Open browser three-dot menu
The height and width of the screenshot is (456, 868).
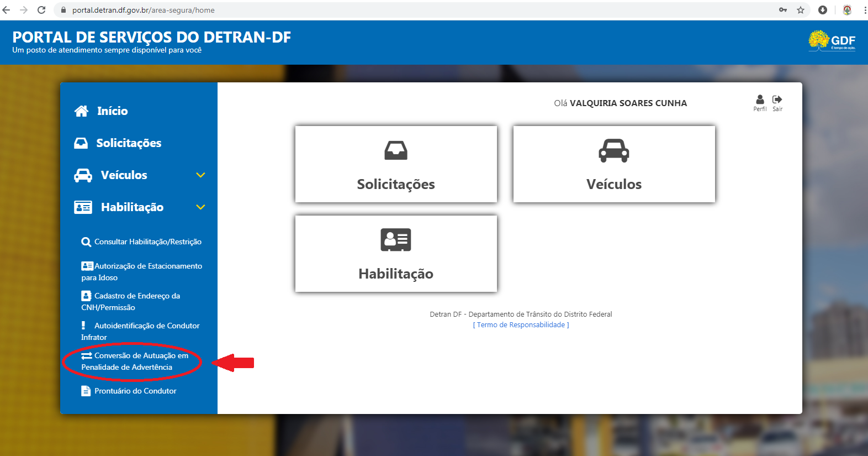click(x=864, y=10)
